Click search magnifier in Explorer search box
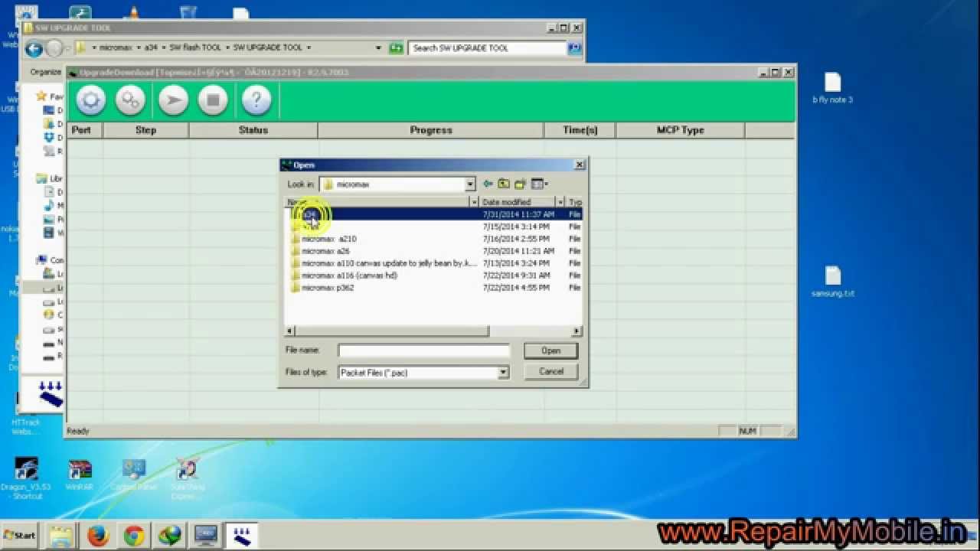980x551 pixels. coord(574,47)
